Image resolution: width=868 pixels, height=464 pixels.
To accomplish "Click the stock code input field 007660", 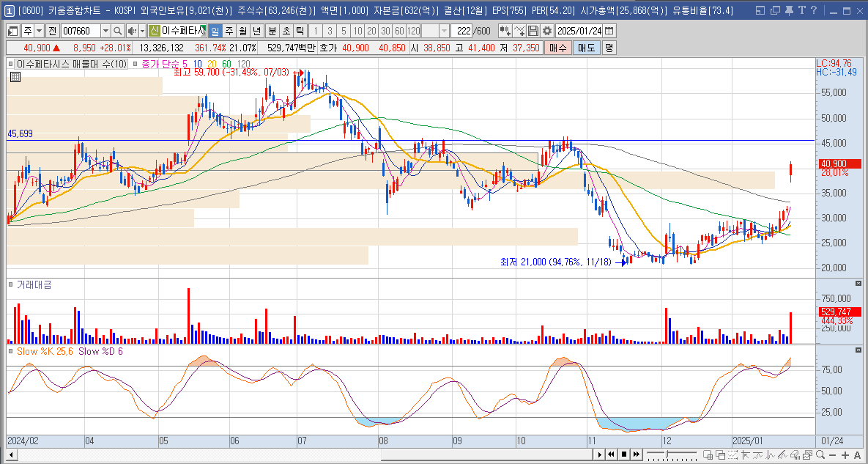I will pyautogui.click(x=81, y=31).
